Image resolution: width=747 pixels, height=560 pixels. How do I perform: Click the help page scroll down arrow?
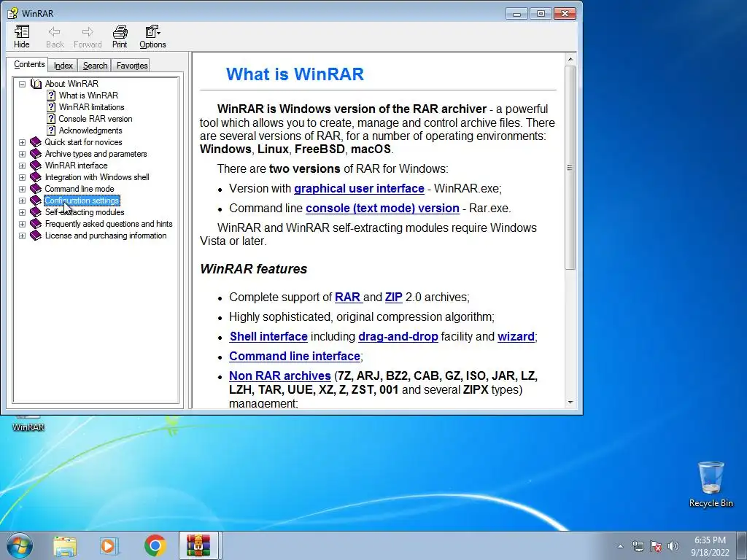[x=570, y=402]
